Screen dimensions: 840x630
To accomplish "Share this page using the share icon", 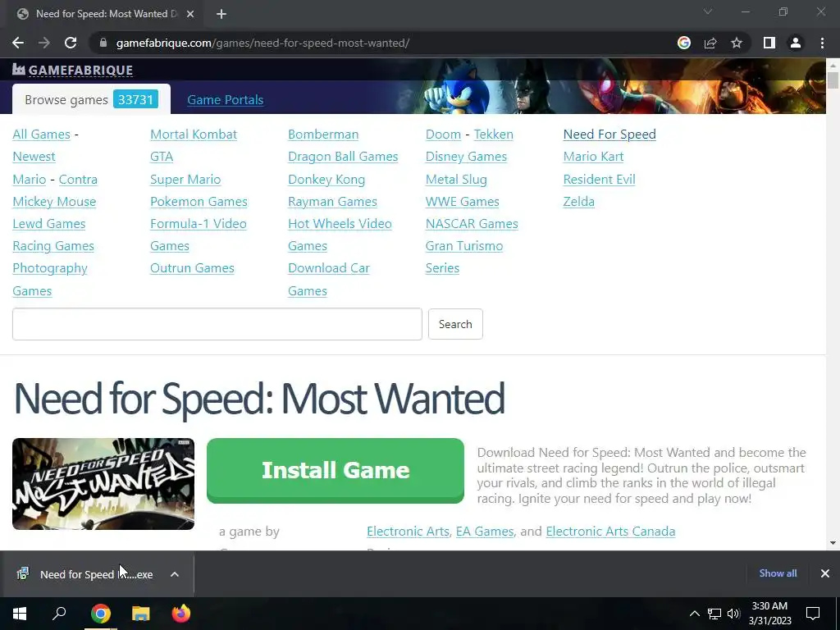I will [710, 43].
